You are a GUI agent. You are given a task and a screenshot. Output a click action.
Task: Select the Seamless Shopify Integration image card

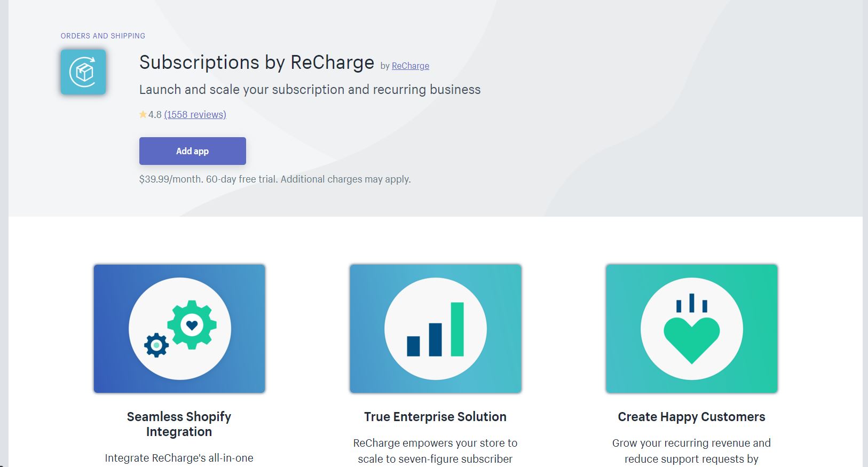179,329
